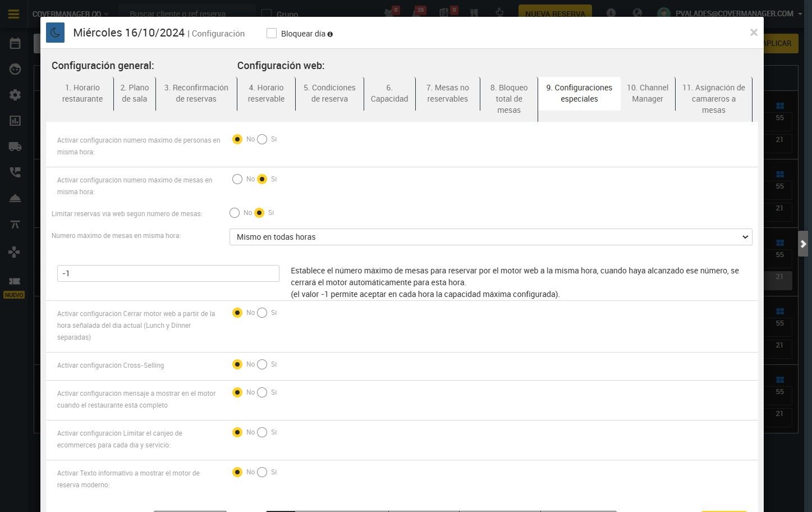The width and height of the screenshot is (812, 512).
Task: Click the NUEVA RESERVA button
Action: 555,13
